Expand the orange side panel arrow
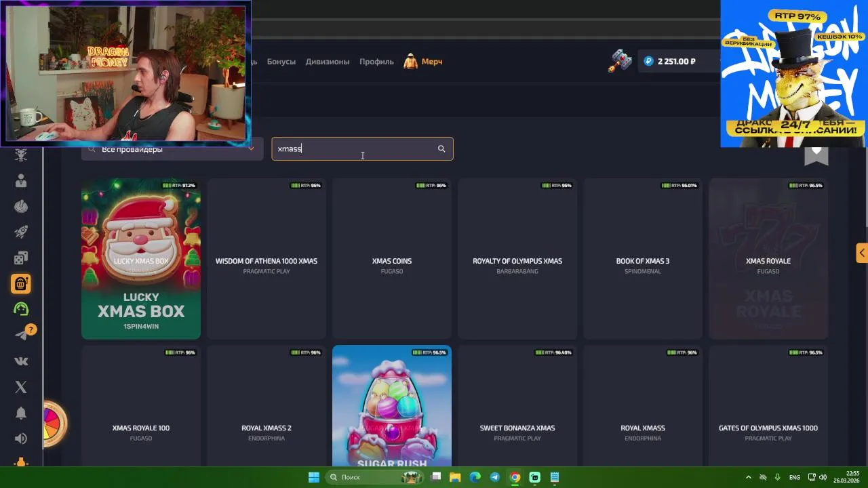The height and width of the screenshot is (488, 868). [861, 253]
